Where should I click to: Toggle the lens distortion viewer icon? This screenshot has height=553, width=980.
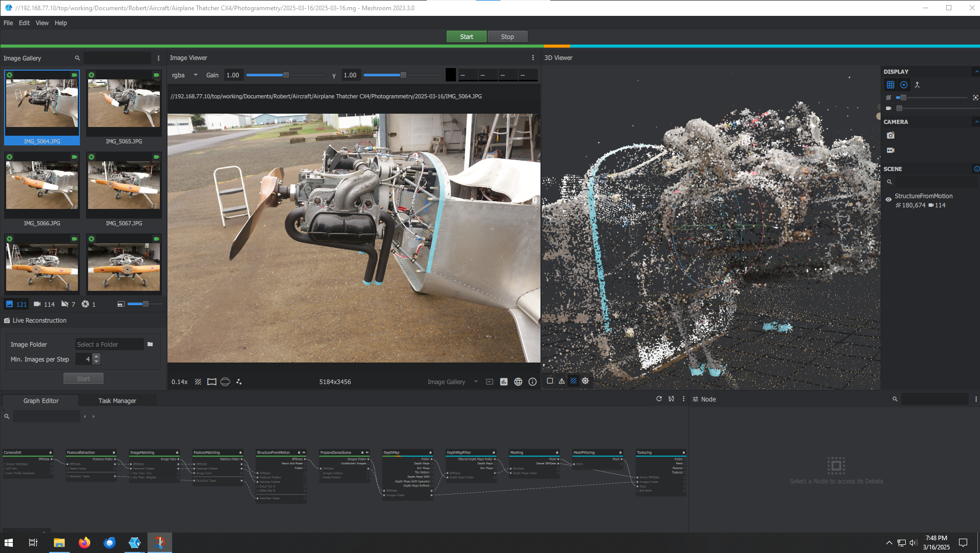coord(212,382)
